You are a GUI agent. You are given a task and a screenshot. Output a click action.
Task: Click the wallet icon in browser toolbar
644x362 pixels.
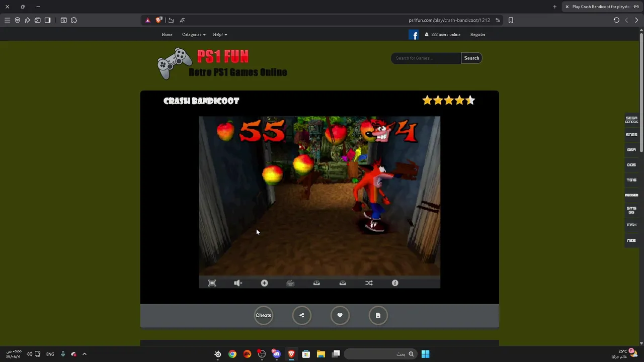[37, 20]
